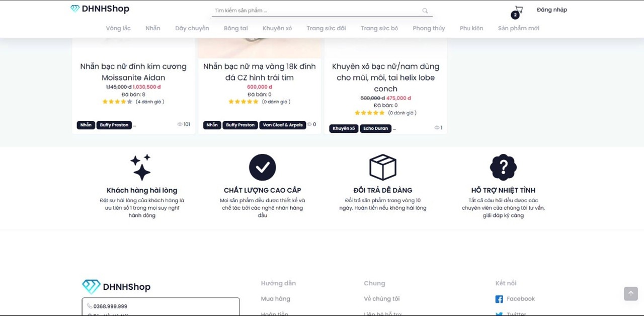
Task: Click the question mark support icon
Action: click(x=503, y=167)
